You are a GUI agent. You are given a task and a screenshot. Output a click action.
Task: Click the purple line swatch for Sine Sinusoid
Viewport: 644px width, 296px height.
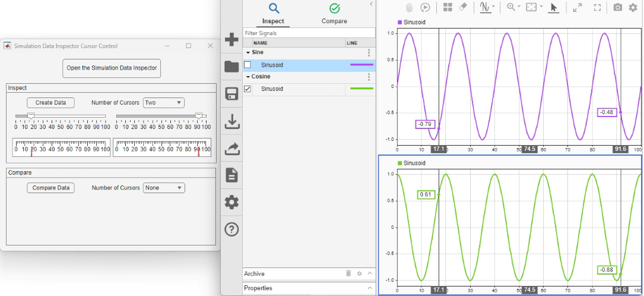coord(361,65)
